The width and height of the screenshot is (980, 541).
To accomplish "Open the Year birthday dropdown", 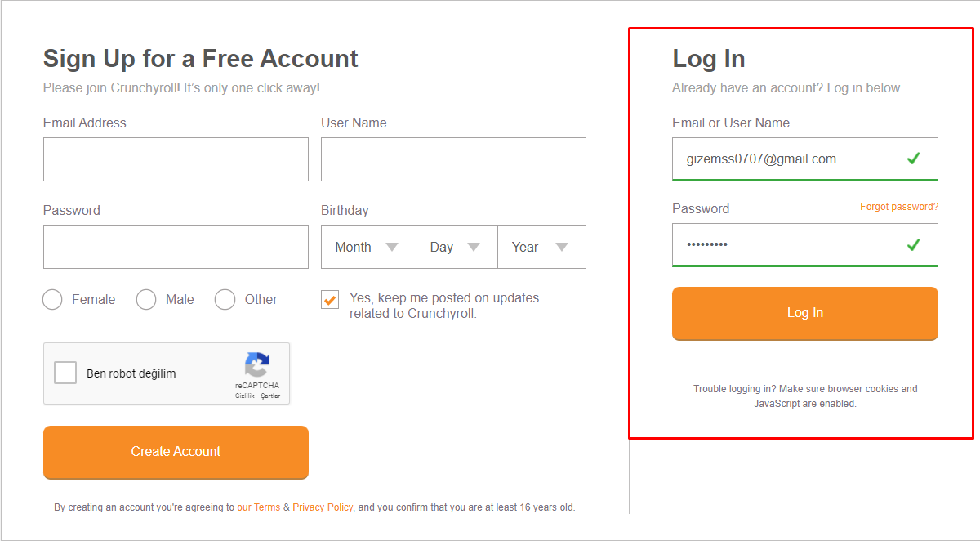I will click(x=541, y=247).
